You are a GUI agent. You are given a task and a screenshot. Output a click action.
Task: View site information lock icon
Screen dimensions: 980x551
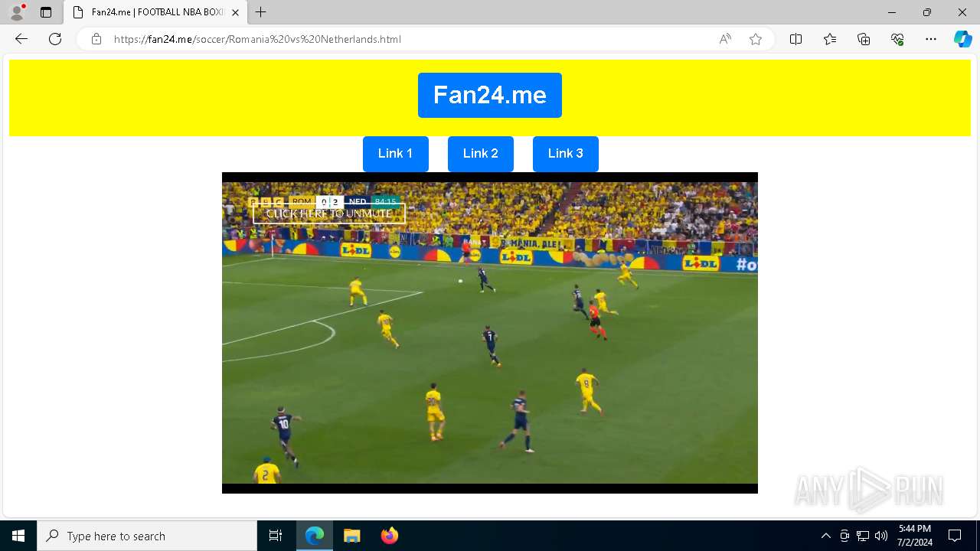point(96,39)
